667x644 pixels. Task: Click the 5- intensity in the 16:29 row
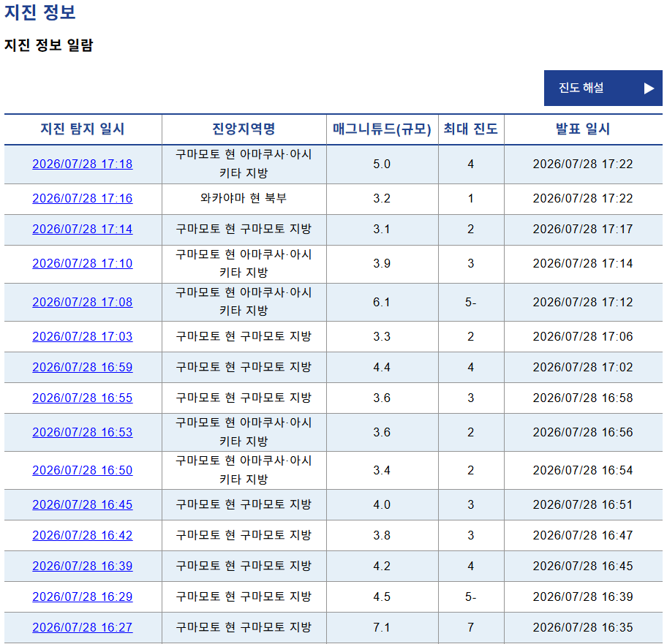(470, 596)
